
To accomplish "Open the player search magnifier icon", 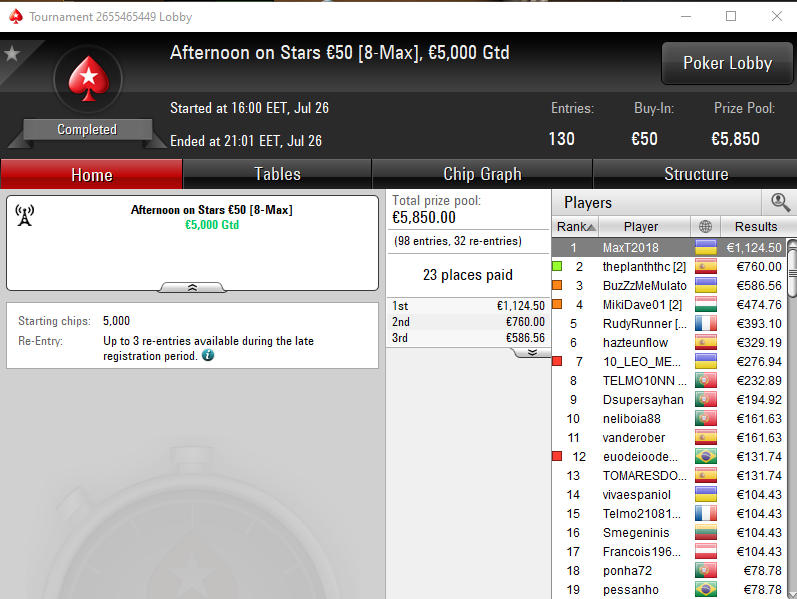I will (780, 202).
